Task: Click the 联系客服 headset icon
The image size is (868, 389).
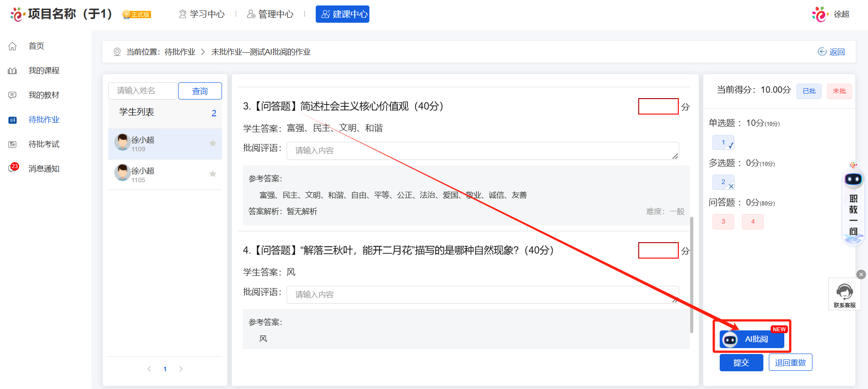Action: click(x=844, y=292)
